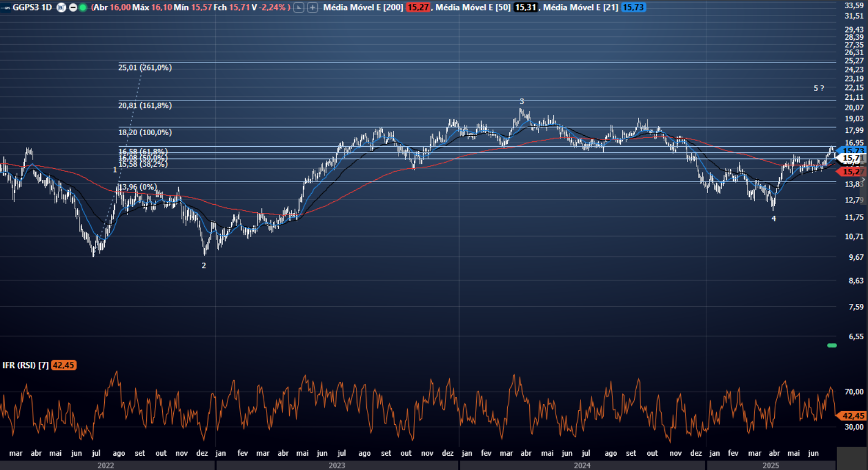Image resolution: width=868 pixels, height=470 pixels.
Task: Click the blue 15,73 moving average value
Action: [633, 7]
